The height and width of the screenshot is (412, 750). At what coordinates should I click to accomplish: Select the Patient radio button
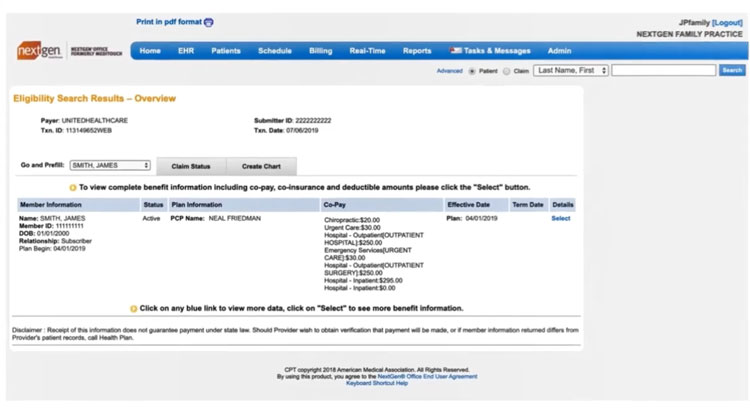click(x=472, y=71)
